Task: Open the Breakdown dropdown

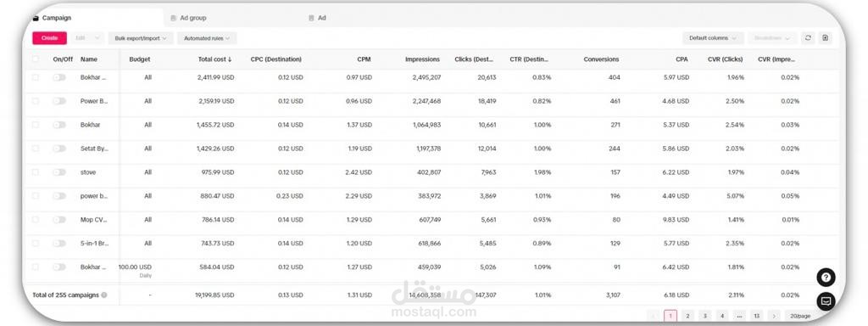Action: (771, 38)
